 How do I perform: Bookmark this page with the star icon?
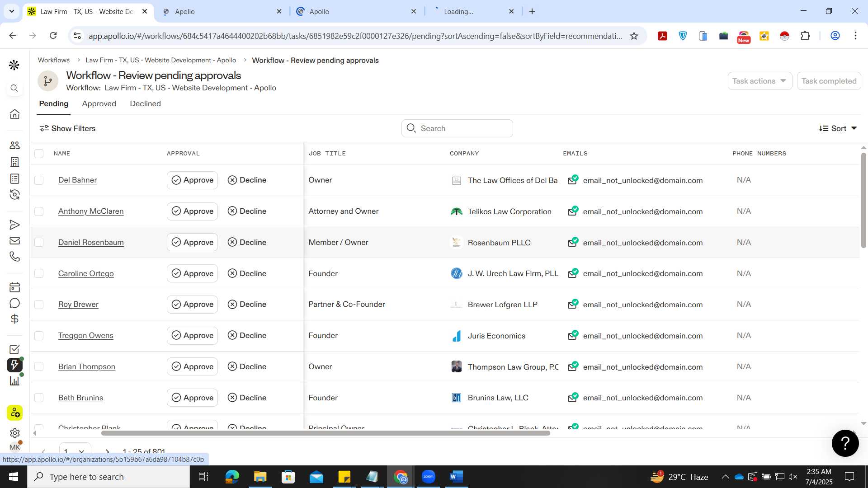tap(634, 36)
